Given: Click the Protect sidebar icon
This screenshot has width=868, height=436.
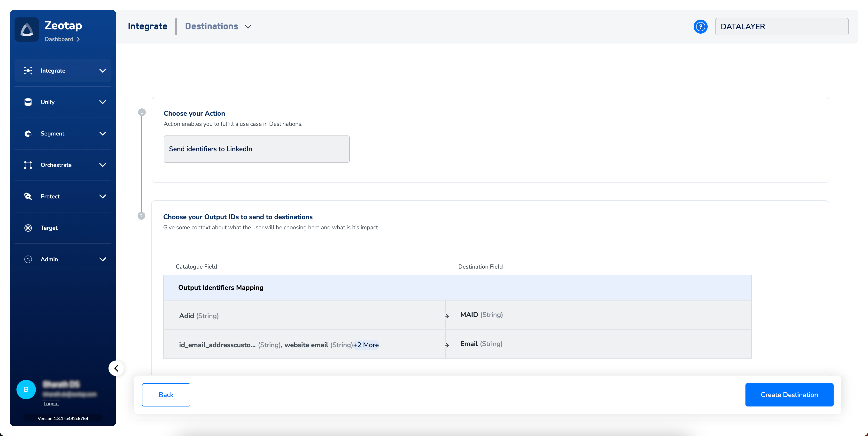Looking at the screenshot, I should (28, 196).
